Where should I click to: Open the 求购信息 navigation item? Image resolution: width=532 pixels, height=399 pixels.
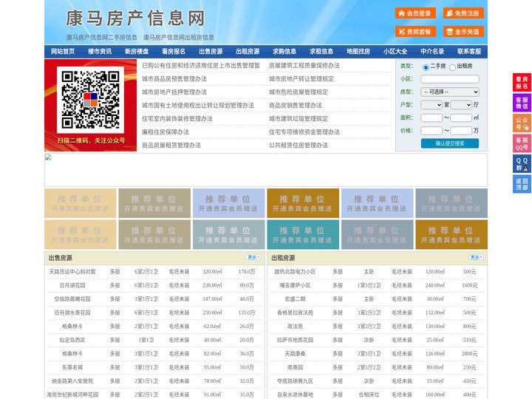tap(284, 52)
